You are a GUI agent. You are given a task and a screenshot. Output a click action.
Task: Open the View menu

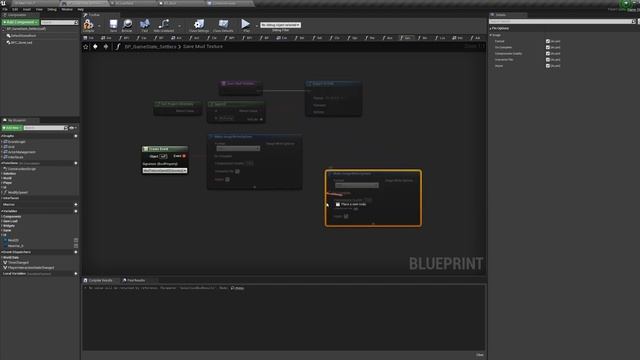point(39,9)
